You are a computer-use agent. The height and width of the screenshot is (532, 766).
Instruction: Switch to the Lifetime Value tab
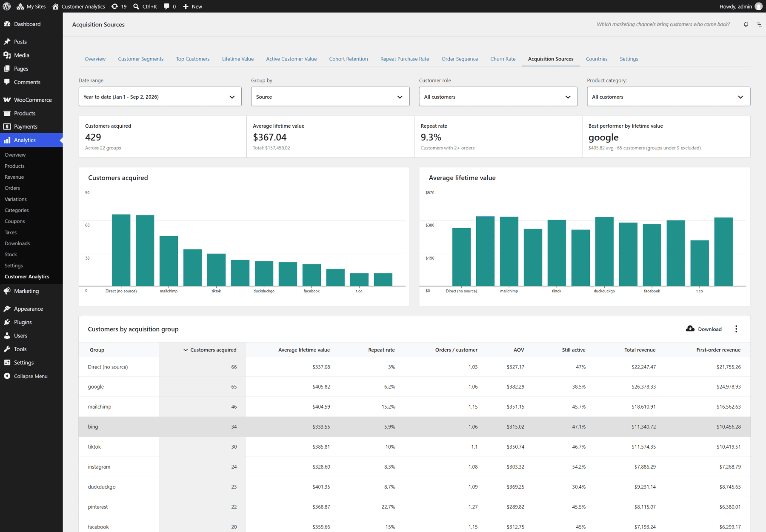pyautogui.click(x=238, y=59)
